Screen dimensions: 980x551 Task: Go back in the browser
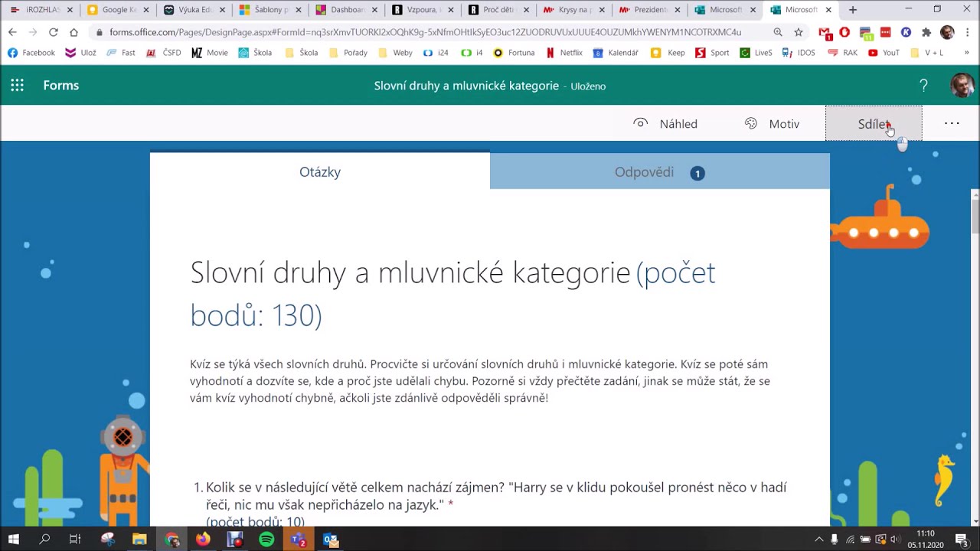[12, 32]
